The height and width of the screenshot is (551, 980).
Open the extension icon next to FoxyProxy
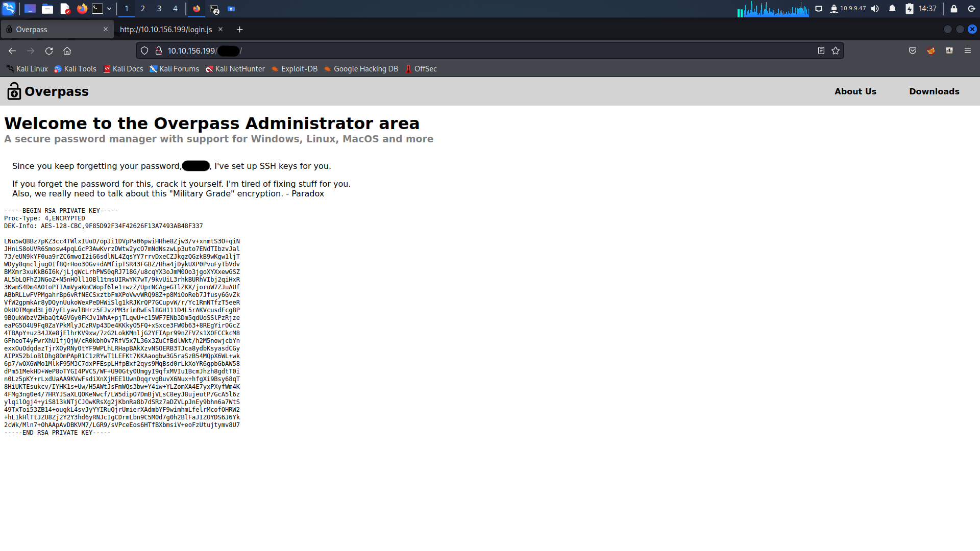[949, 51]
